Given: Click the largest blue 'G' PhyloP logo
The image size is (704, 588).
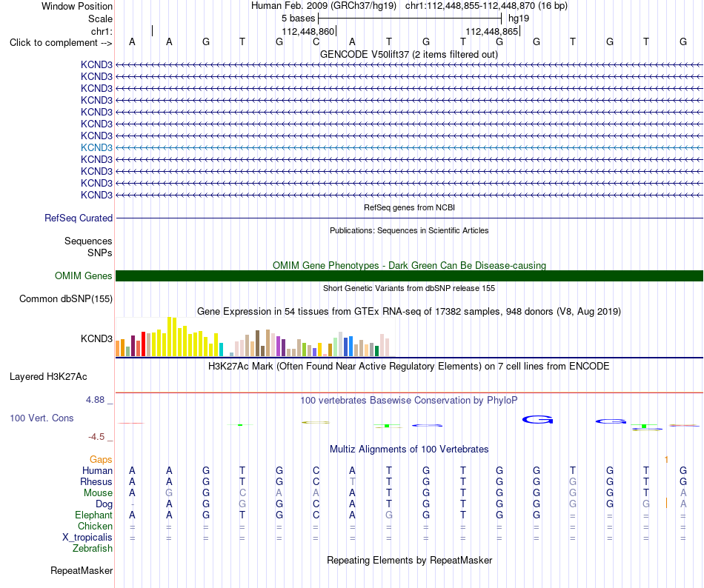Looking at the screenshot, I should 537,420.
